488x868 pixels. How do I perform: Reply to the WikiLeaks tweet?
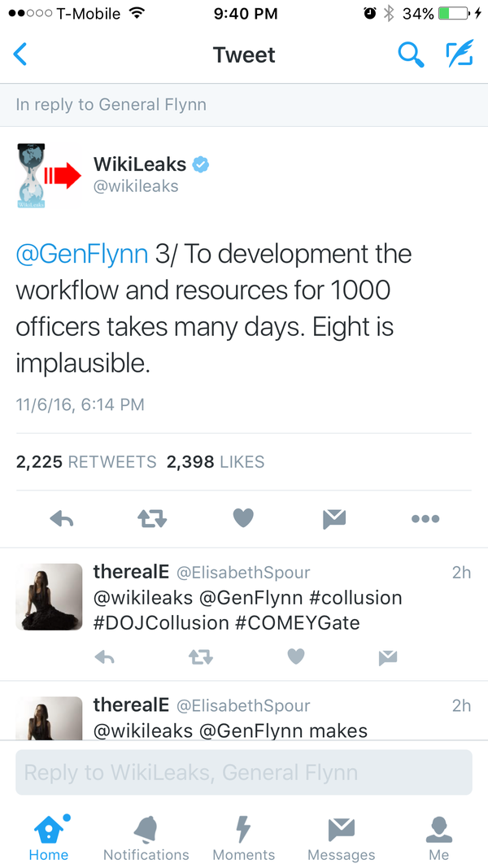(62, 518)
